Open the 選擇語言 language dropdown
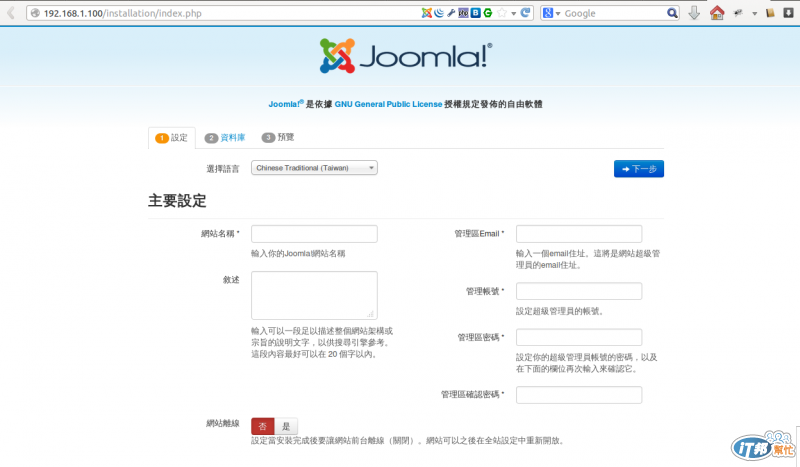Image resolution: width=800 pixels, height=467 pixels. 314,168
